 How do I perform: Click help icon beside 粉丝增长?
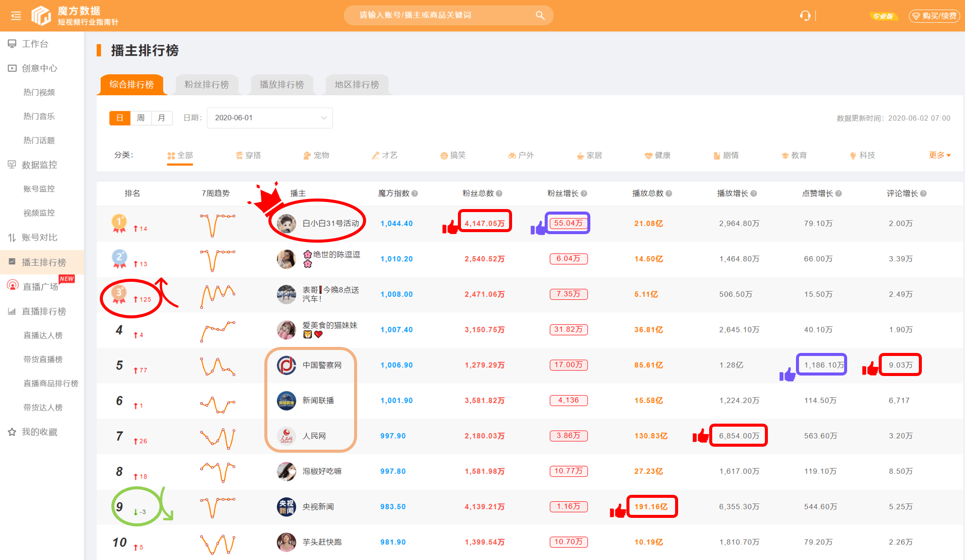[x=584, y=194]
